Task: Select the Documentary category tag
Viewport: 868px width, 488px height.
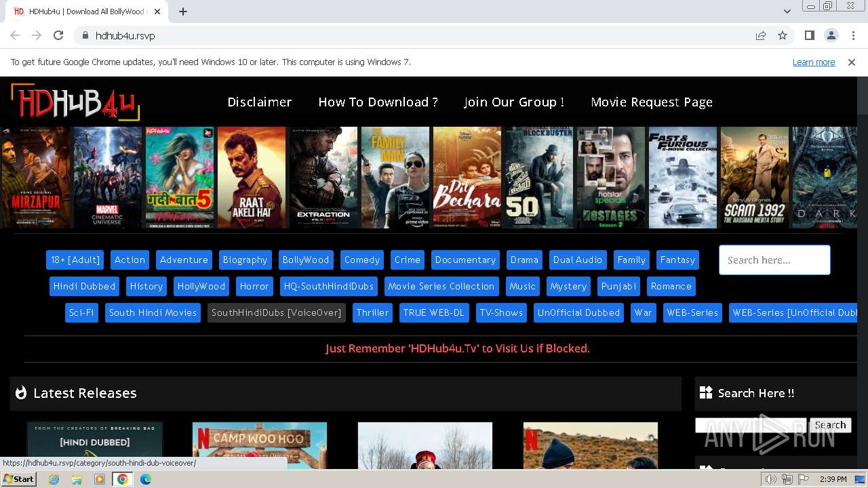Action: pyautogui.click(x=465, y=260)
